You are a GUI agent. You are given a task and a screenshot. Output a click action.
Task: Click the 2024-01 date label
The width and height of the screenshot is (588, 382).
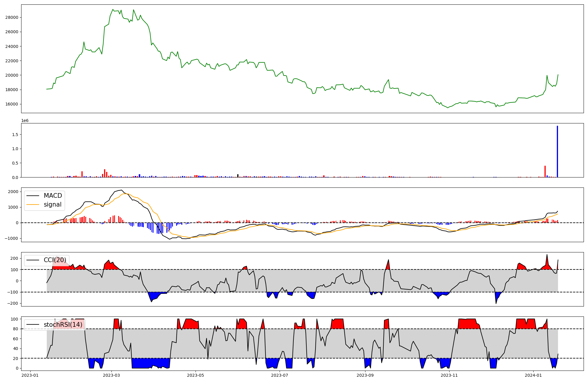(x=533, y=375)
